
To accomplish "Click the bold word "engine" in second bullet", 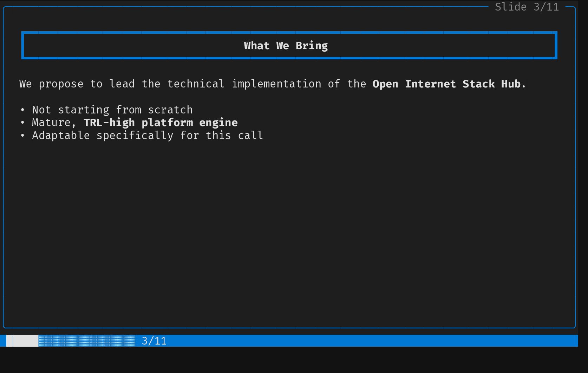I will [x=218, y=123].
